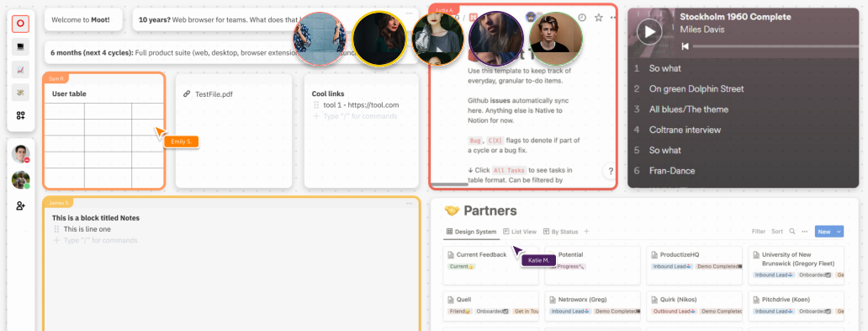Open the Pitchdrive (Koen) card
Viewport: 868px width, 331px height.
pyautogui.click(x=796, y=306)
